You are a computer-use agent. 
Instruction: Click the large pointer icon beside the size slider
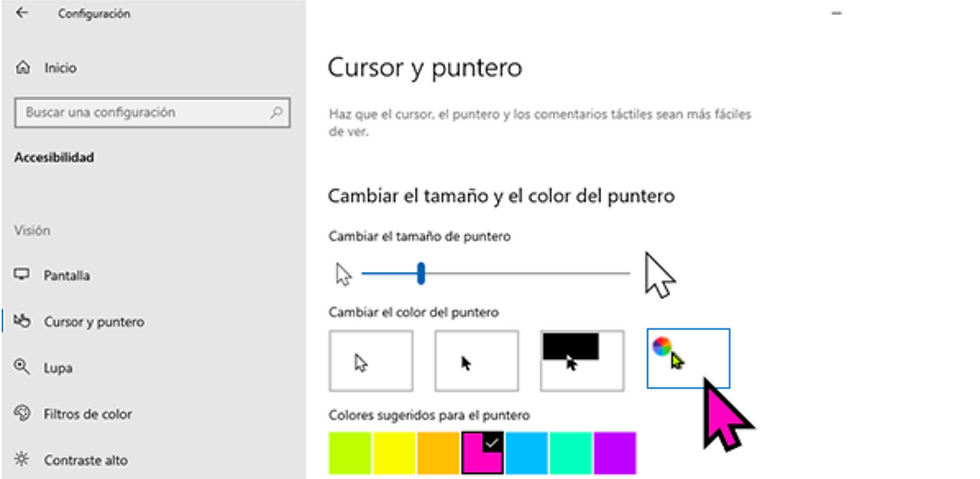pyautogui.click(x=660, y=275)
